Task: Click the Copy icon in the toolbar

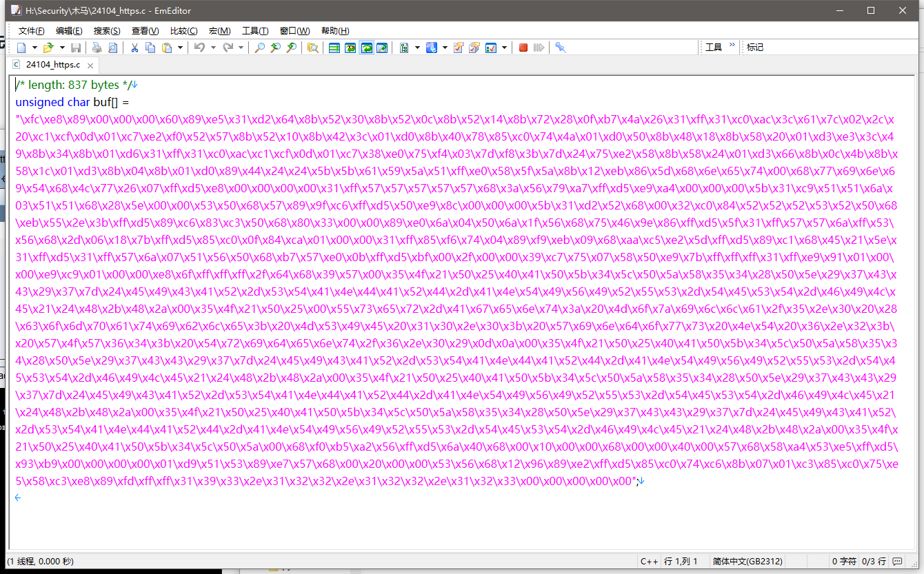Action: [x=150, y=48]
